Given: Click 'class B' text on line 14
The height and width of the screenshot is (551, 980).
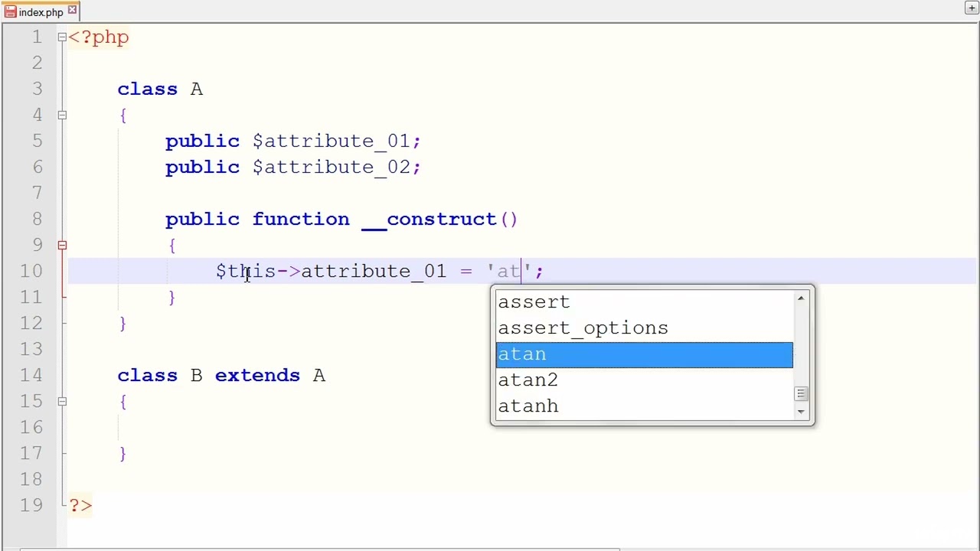Looking at the screenshot, I should tap(160, 375).
